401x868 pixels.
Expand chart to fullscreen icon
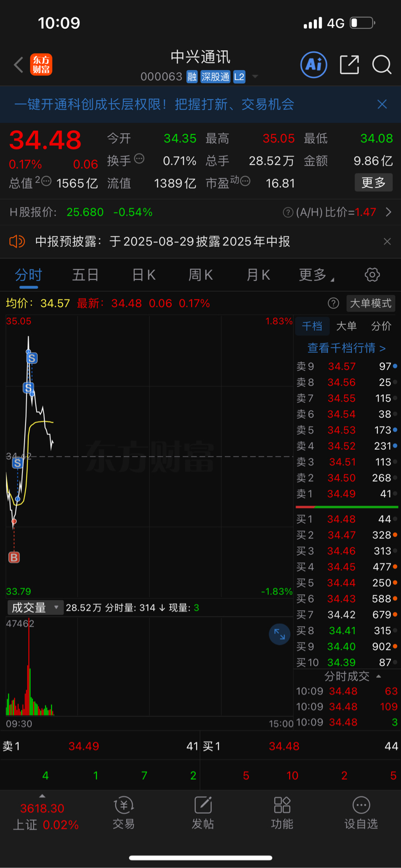coord(279,634)
